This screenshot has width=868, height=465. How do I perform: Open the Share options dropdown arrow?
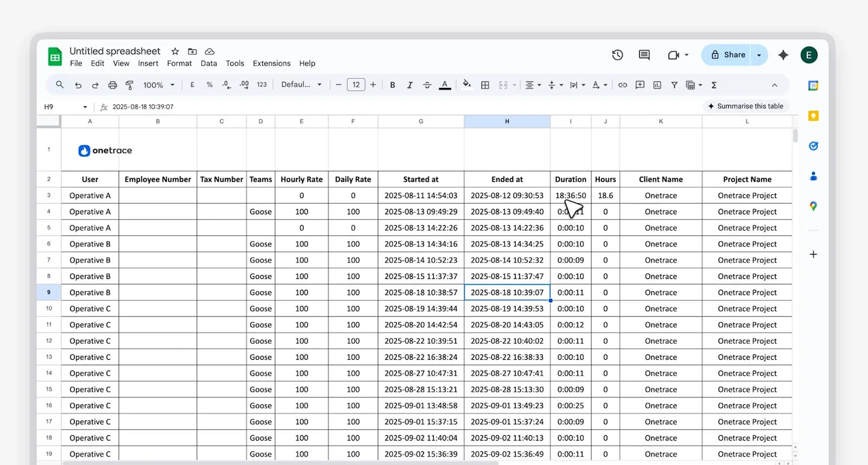(759, 55)
